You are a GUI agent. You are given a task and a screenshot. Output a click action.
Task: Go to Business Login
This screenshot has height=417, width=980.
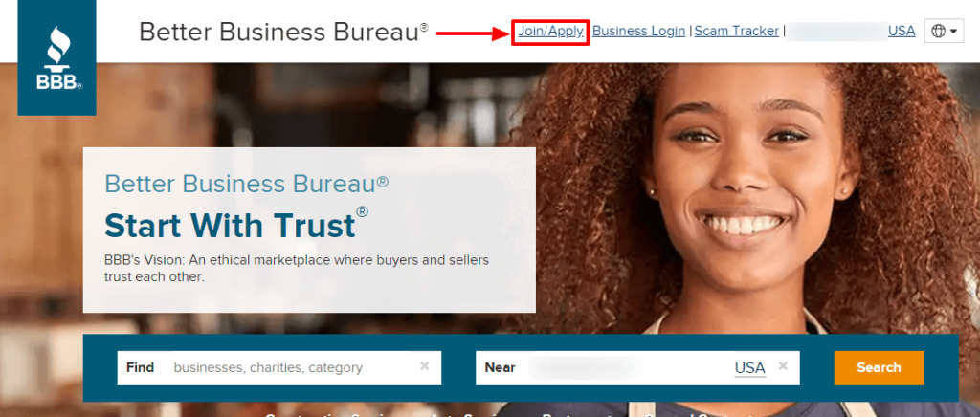tap(638, 31)
